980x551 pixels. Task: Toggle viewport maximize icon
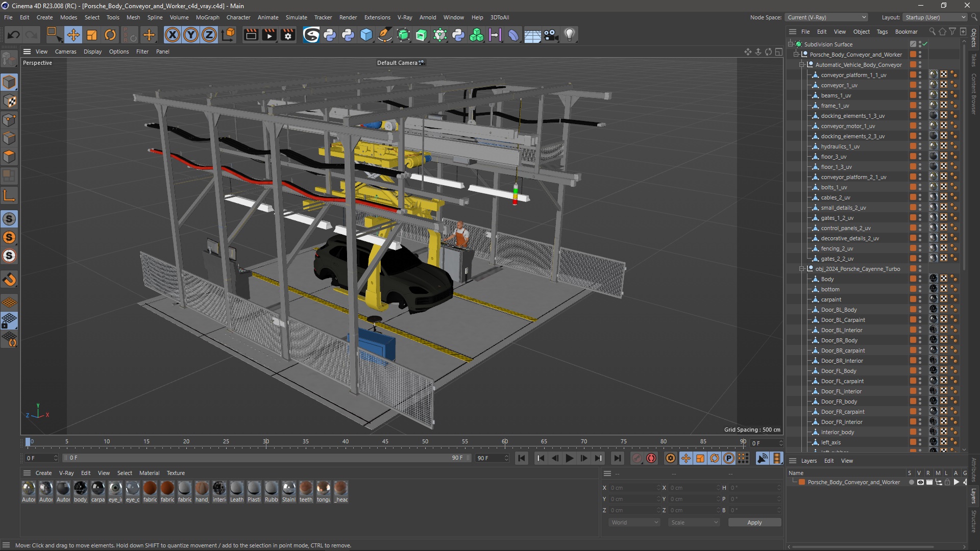779,52
